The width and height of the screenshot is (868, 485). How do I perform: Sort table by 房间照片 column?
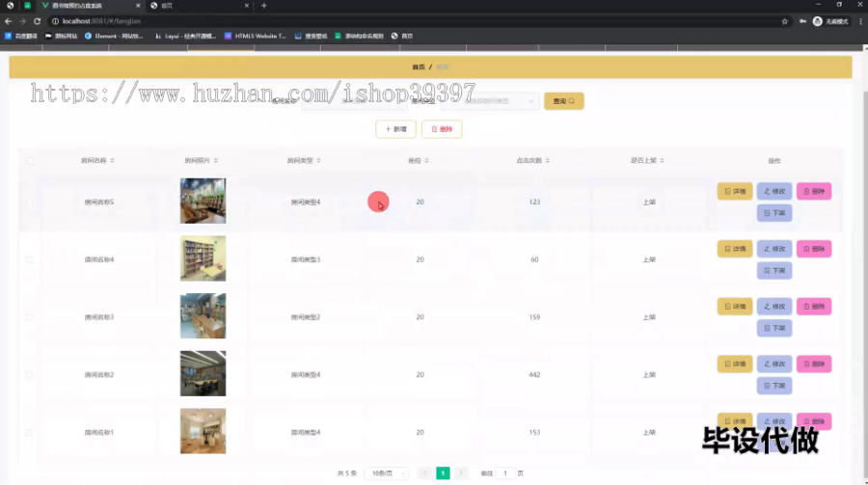[x=216, y=161]
